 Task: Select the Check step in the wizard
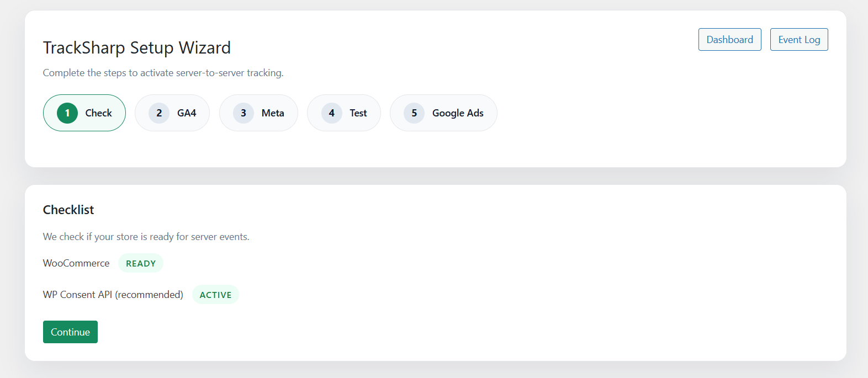pyautogui.click(x=84, y=113)
